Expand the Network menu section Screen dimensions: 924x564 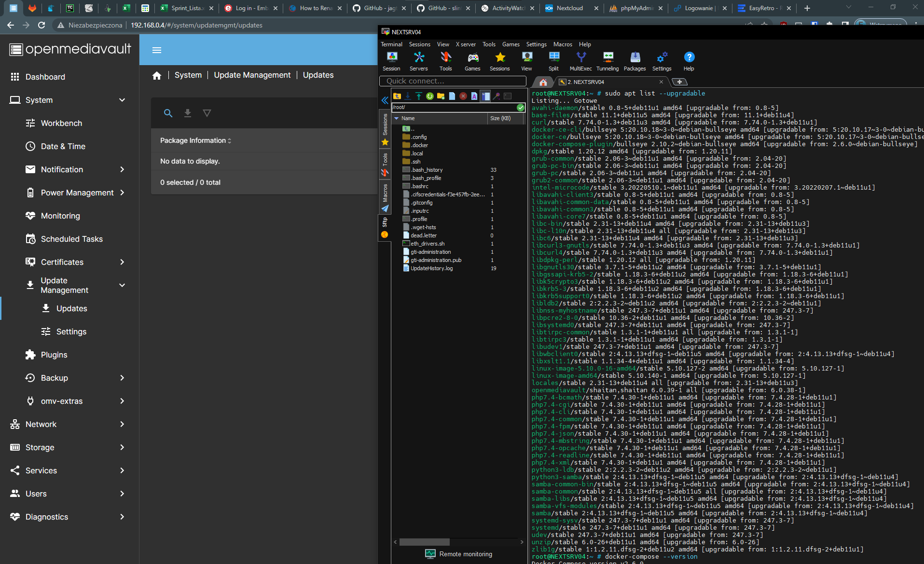pos(122,424)
